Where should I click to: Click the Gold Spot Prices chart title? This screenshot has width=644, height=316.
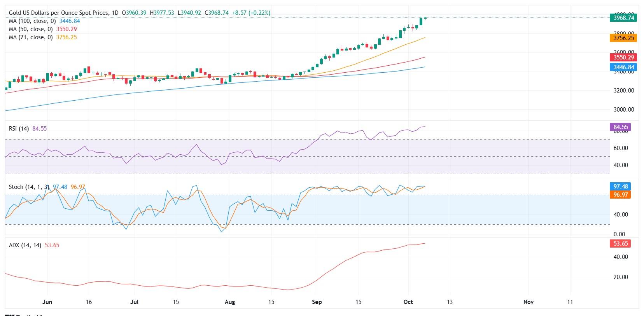pos(58,13)
